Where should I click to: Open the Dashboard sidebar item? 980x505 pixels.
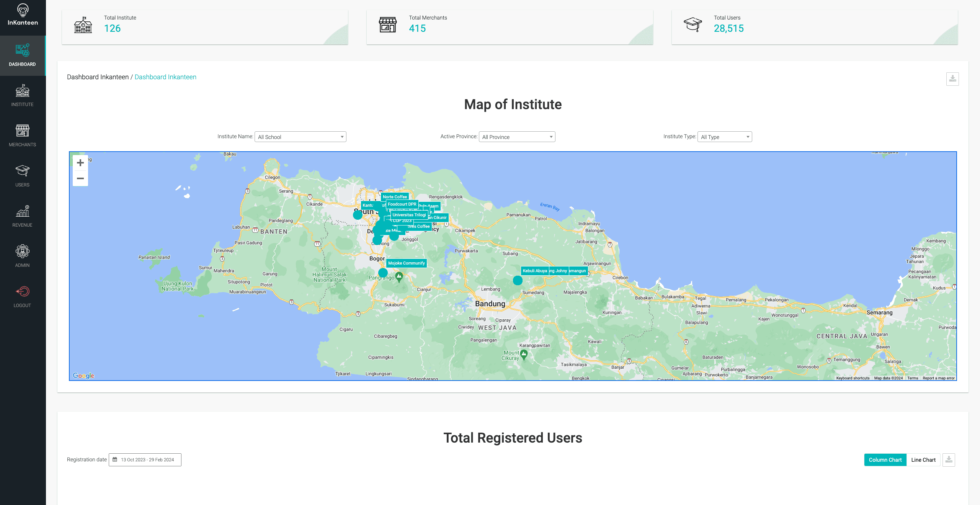(23, 56)
